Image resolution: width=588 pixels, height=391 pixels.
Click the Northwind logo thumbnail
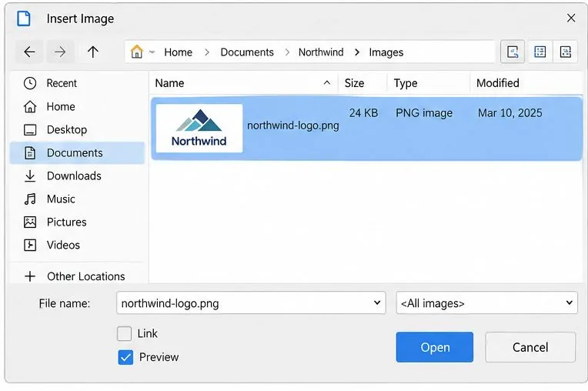point(199,129)
